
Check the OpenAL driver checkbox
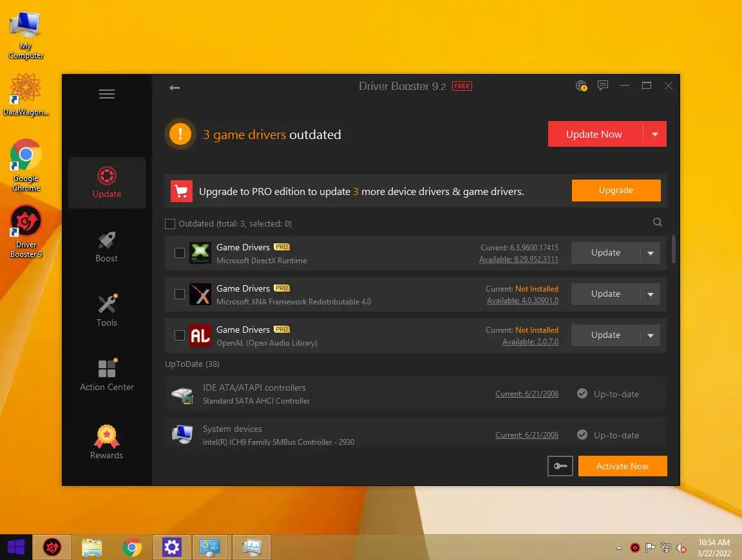coord(179,335)
